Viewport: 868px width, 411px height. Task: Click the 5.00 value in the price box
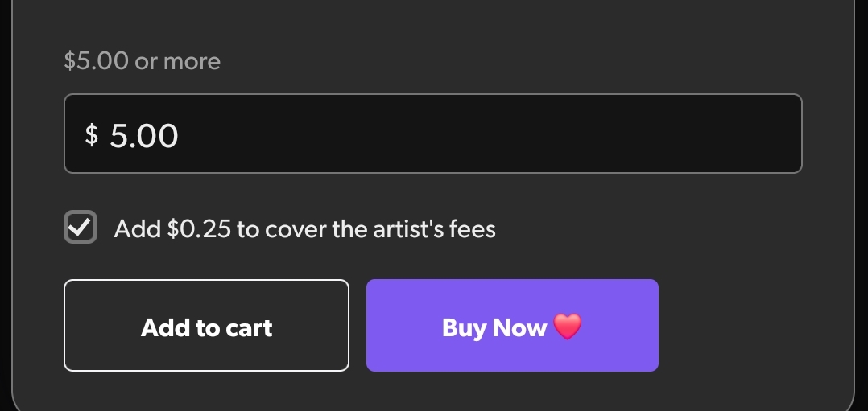click(144, 135)
